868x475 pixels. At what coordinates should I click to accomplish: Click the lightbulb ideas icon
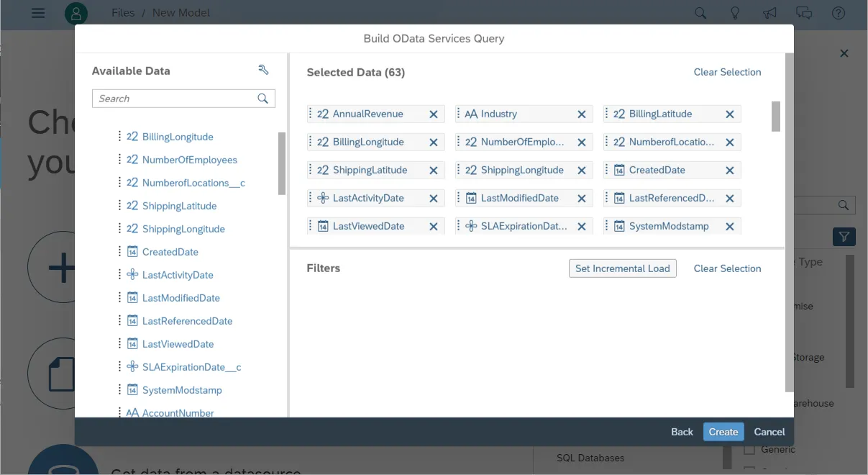coord(735,13)
